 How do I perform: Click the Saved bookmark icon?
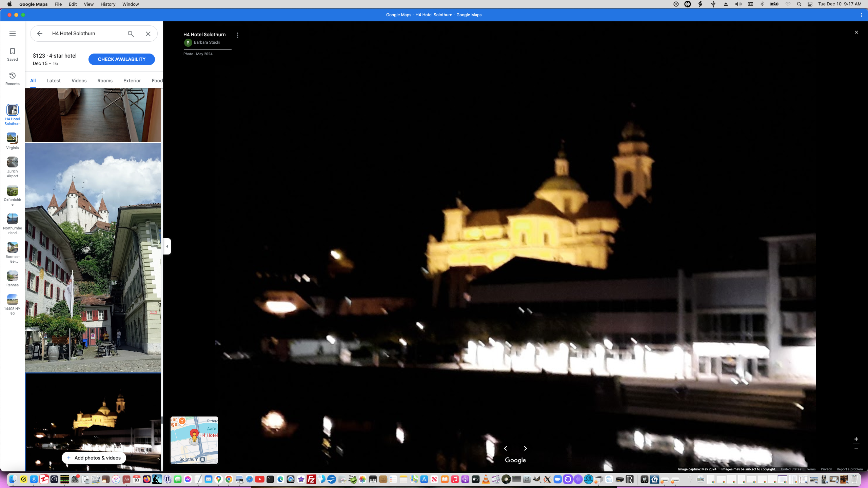13,54
